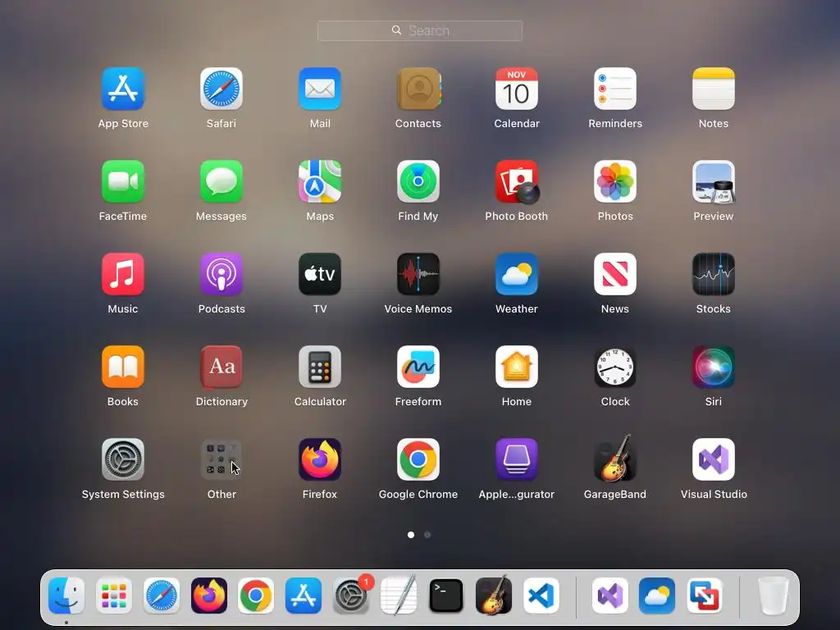Expand the Other apps folder
This screenshot has height=630, width=840.
click(221, 459)
